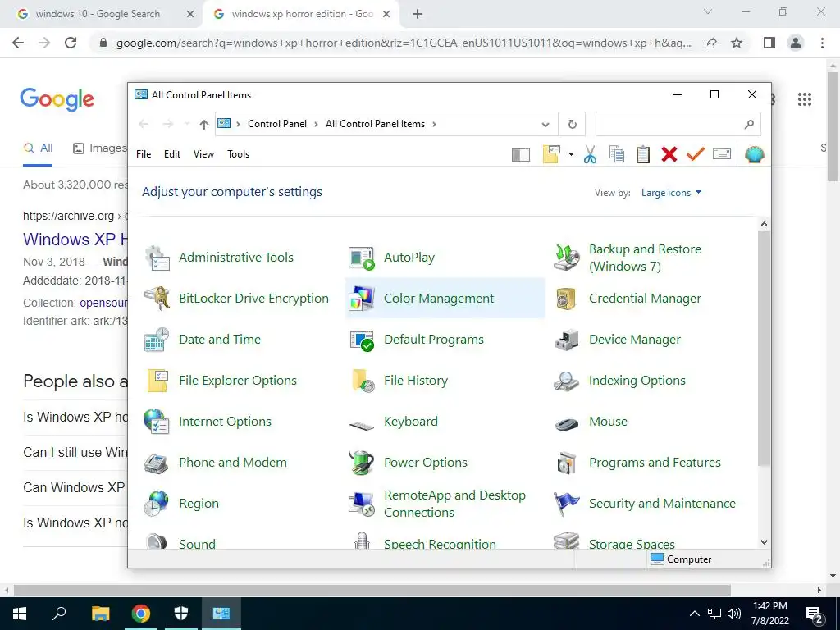Open Google apps grid in Chrome
The width and height of the screenshot is (840, 630).
(x=805, y=99)
